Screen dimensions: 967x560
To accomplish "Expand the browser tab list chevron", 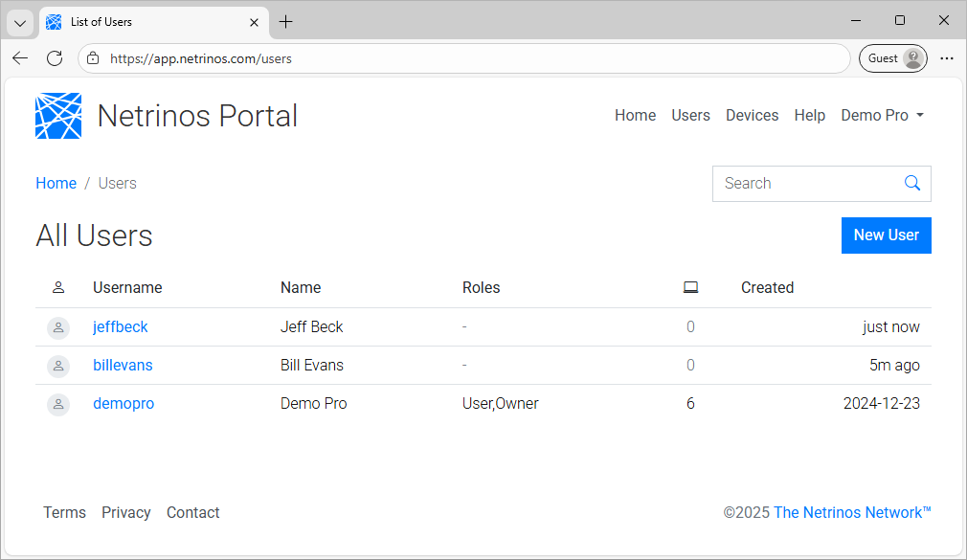I will (19, 22).
